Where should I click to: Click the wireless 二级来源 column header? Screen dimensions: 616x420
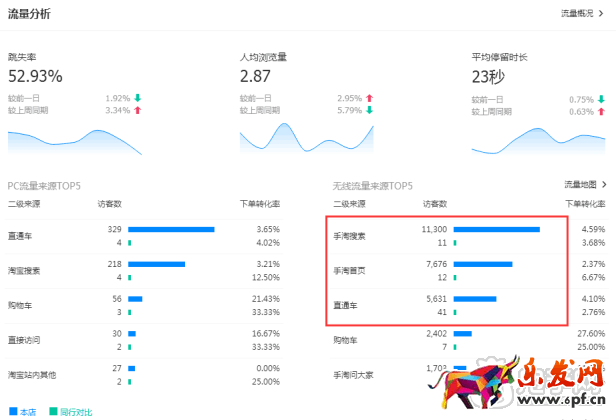point(349,204)
